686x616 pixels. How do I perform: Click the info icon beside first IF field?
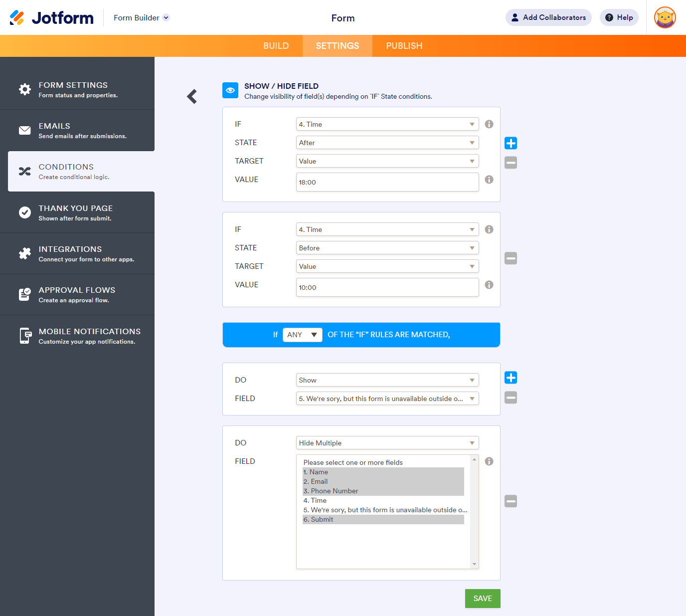489,124
